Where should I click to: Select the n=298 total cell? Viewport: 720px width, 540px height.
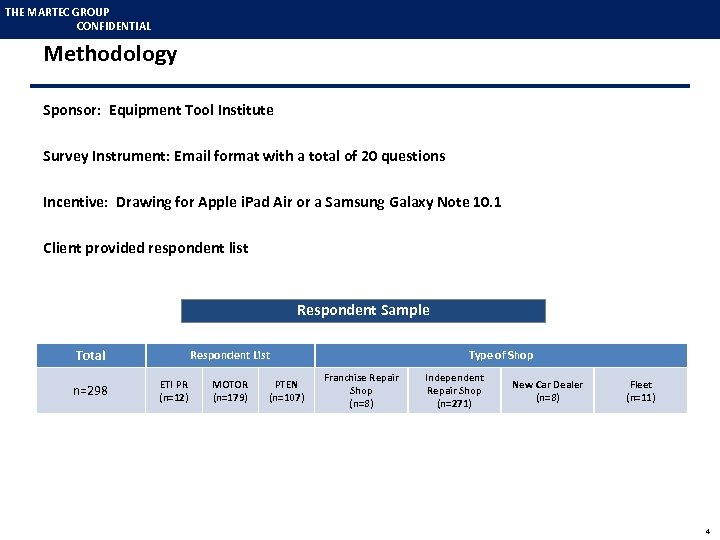coord(91,391)
